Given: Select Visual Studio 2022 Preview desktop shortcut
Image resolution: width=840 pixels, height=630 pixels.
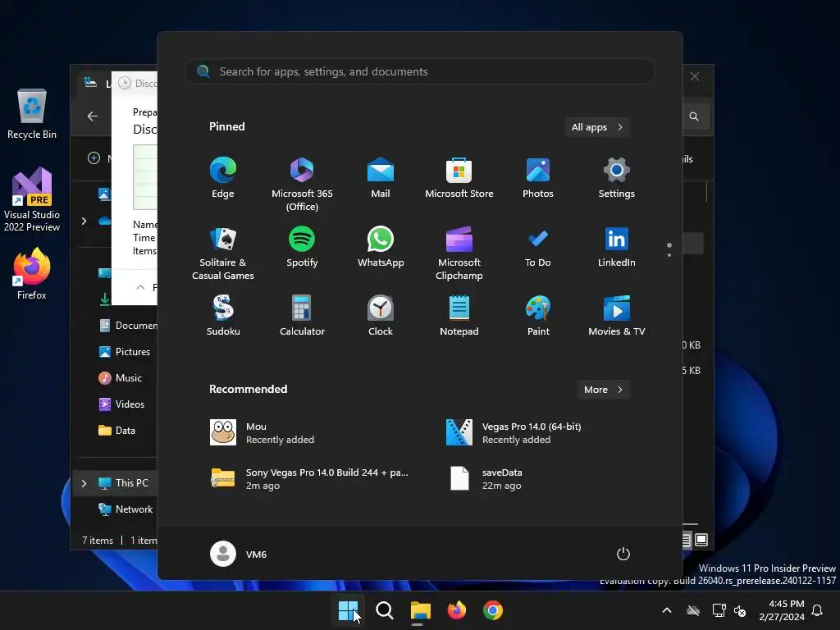Looking at the screenshot, I should click(32, 200).
